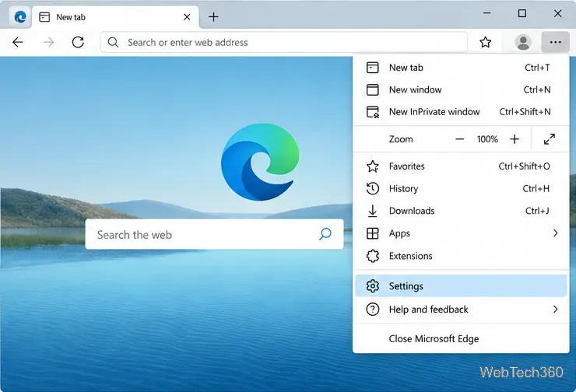Click the address bar search field
The height and width of the screenshot is (392, 576).
tap(284, 42)
